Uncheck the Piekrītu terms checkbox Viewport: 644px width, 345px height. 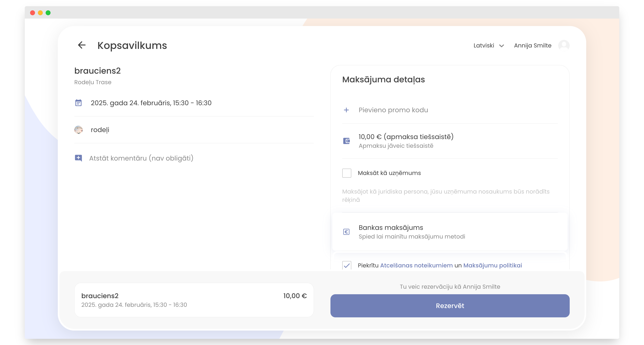coord(347,265)
